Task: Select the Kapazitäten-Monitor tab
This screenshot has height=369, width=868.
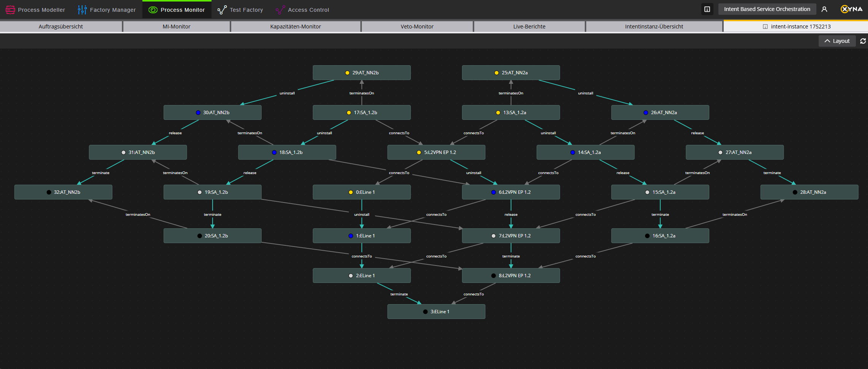Action: 295,27
